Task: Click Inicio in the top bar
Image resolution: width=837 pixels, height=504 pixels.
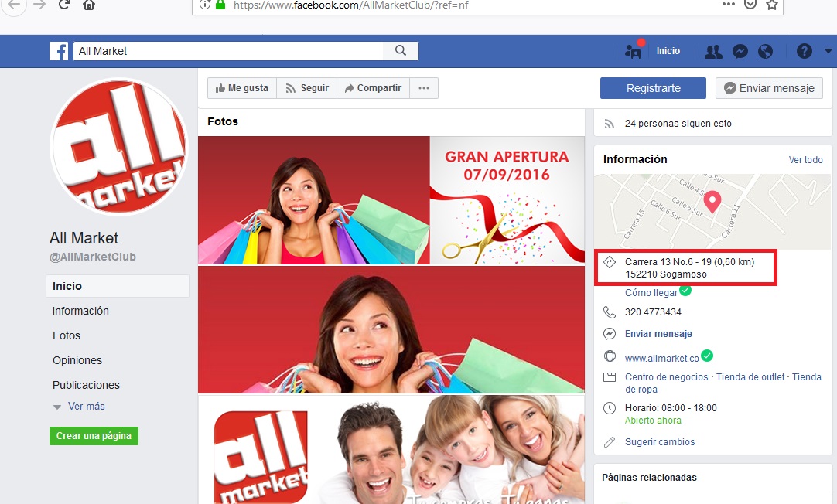Action: click(668, 51)
